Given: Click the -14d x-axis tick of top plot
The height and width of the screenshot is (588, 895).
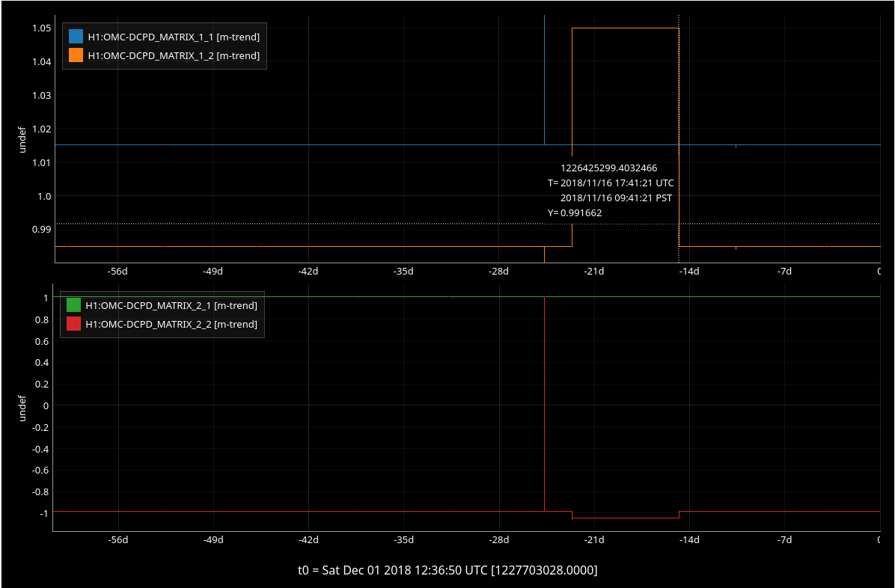Looking at the screenshot, I should [689, 271].
